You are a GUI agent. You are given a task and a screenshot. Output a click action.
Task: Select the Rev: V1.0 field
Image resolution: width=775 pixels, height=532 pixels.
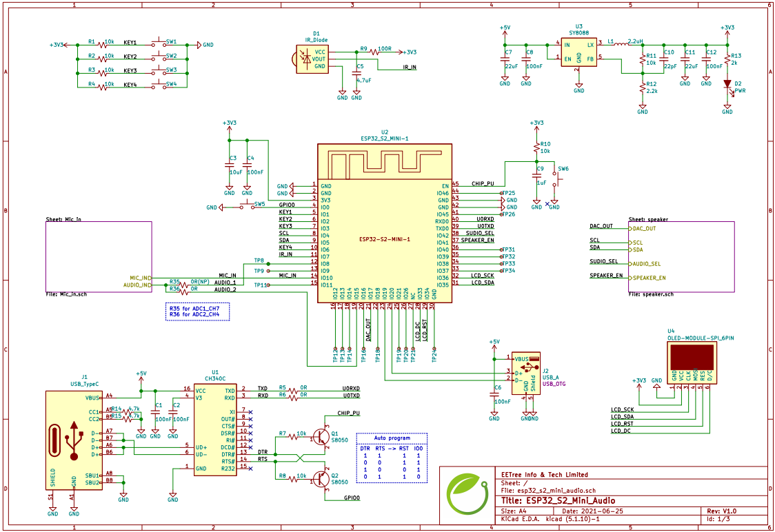pos(722,511)
